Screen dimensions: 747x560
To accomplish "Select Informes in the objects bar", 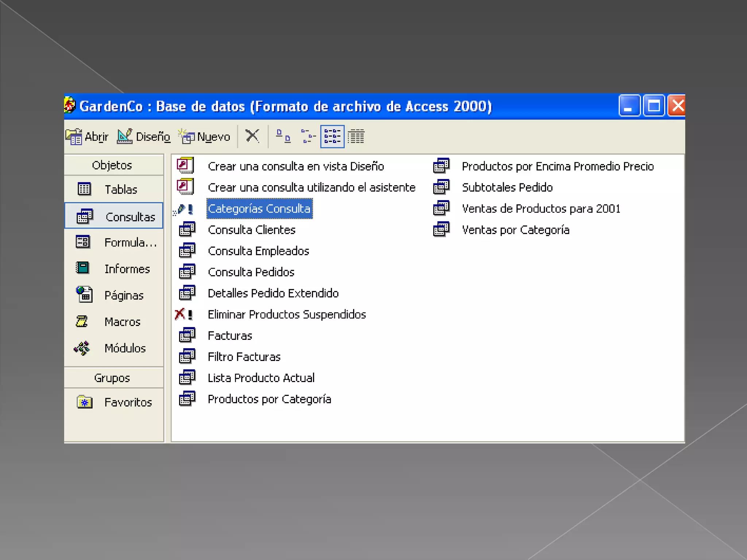I will [x=113, y=269].
